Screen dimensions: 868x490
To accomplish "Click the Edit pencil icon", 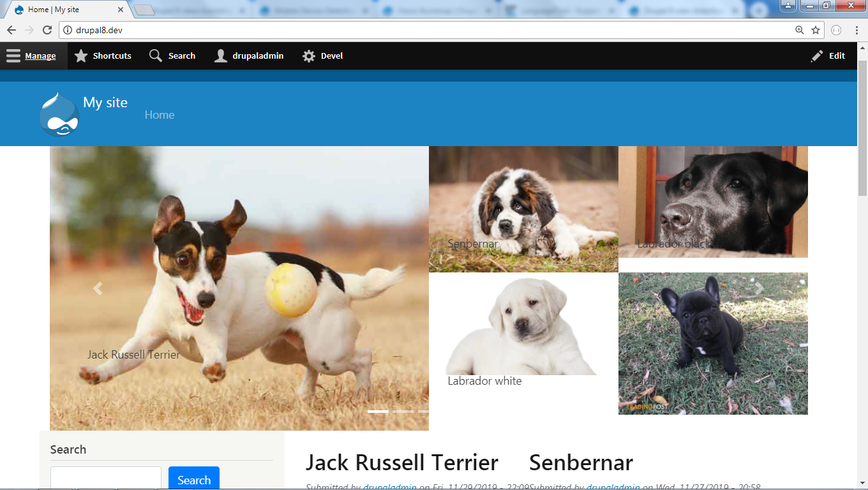I will point(816,56).
